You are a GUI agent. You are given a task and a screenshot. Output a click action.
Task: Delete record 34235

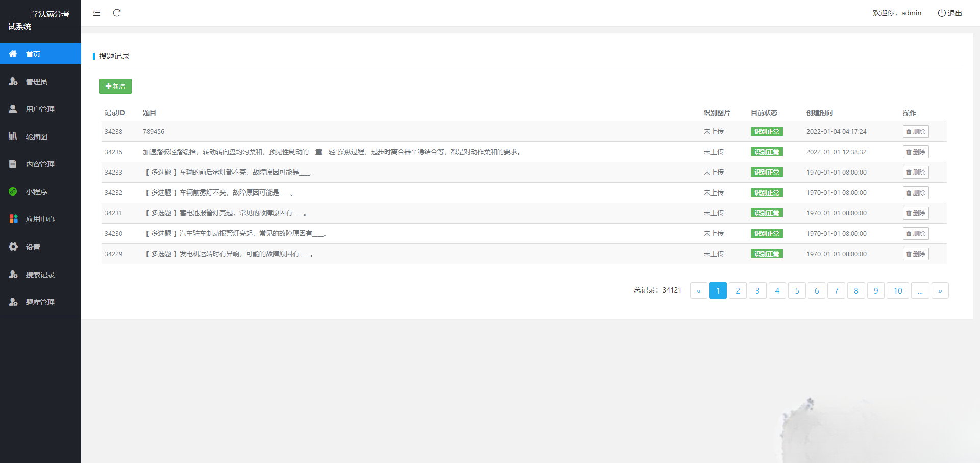916,152
